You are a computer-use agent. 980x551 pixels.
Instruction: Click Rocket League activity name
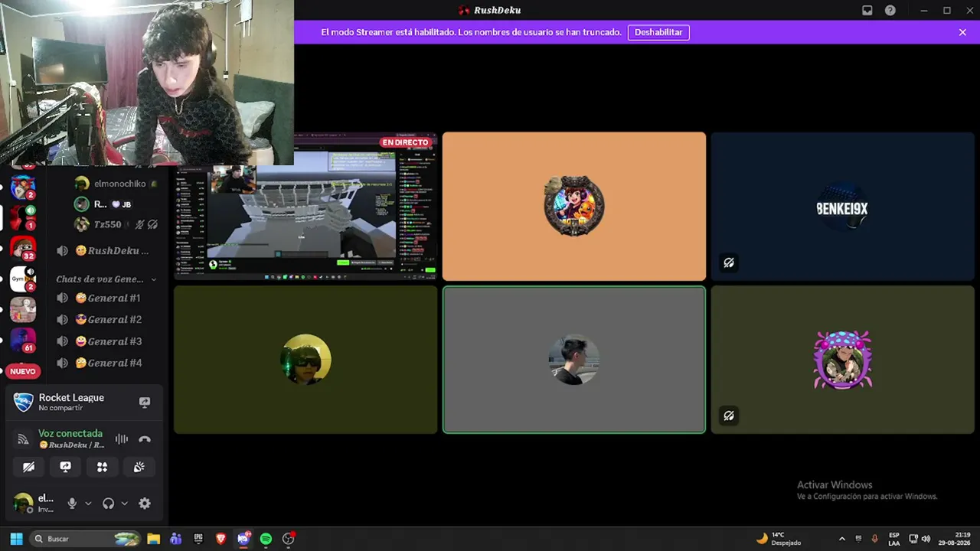coord(71,397)
